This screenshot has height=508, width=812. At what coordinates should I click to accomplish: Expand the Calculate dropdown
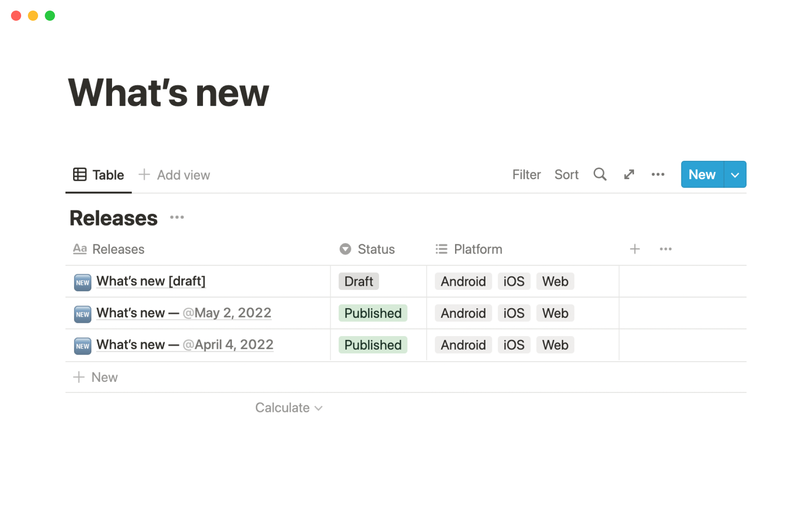pyautogui.click(x=289, y=408)
